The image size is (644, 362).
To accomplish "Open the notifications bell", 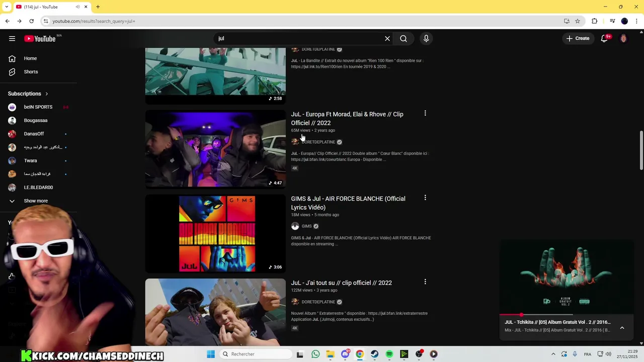I will click(605, 39).
